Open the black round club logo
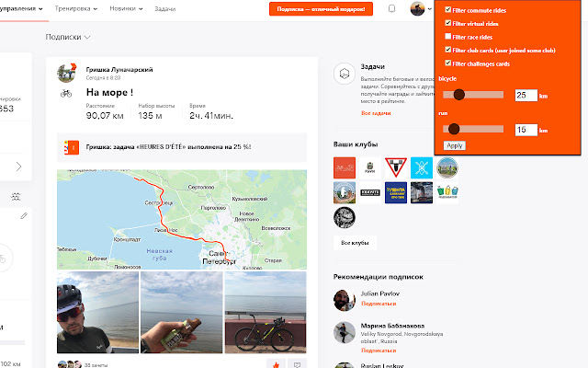This screenshot has width=588, height=368. 345,217
